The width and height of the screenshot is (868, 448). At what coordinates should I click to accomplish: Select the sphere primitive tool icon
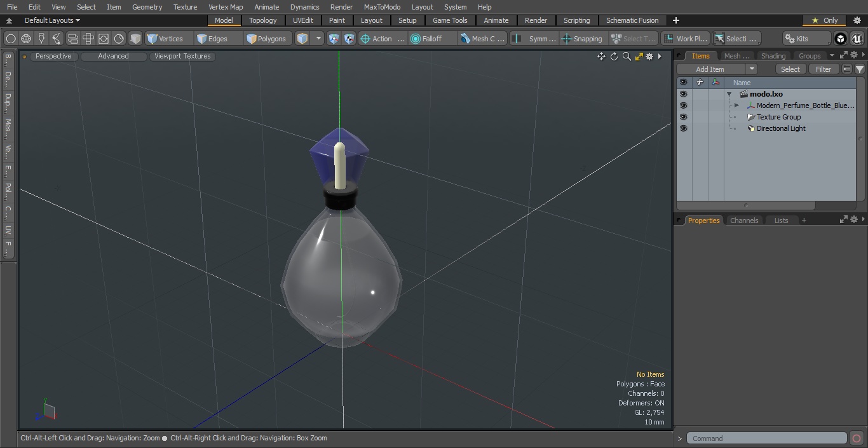[x=10, y=39]
